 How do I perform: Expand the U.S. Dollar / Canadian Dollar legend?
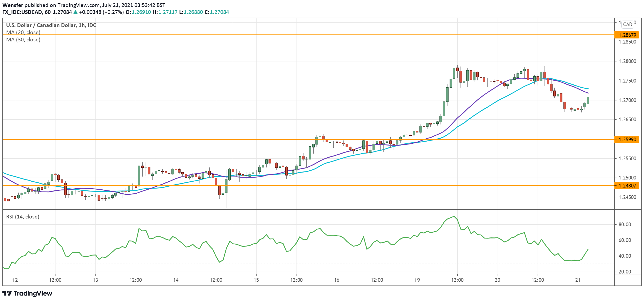(x=51, y=25)
